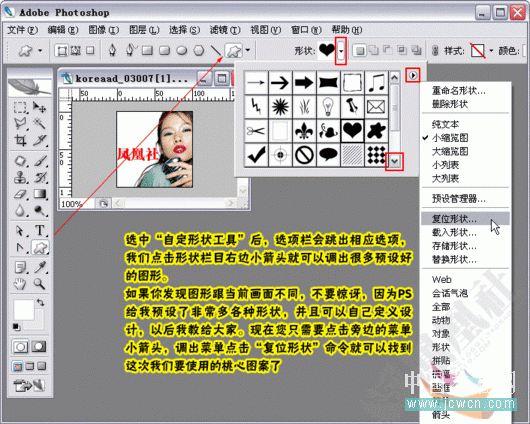Choose 载入形状 from flyout menu
The image size is (530, 424).
(465, 232)
